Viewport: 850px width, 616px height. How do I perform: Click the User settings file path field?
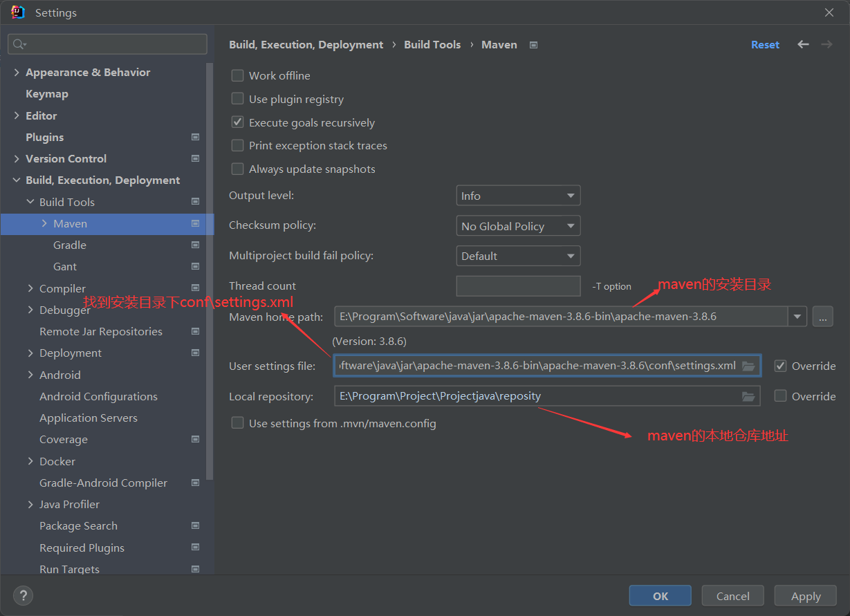pos(547,366)
